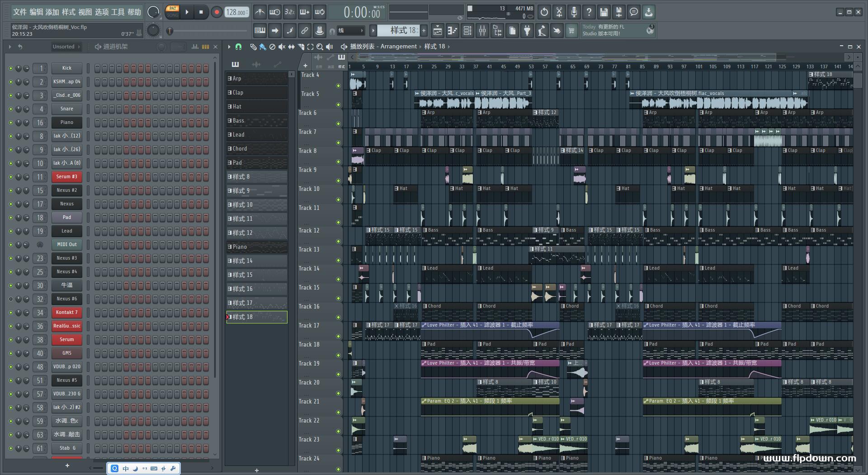Viewport: 868px width, 475px height.
Task: Open the 添加 menu
Action: (x=52, y=12)
